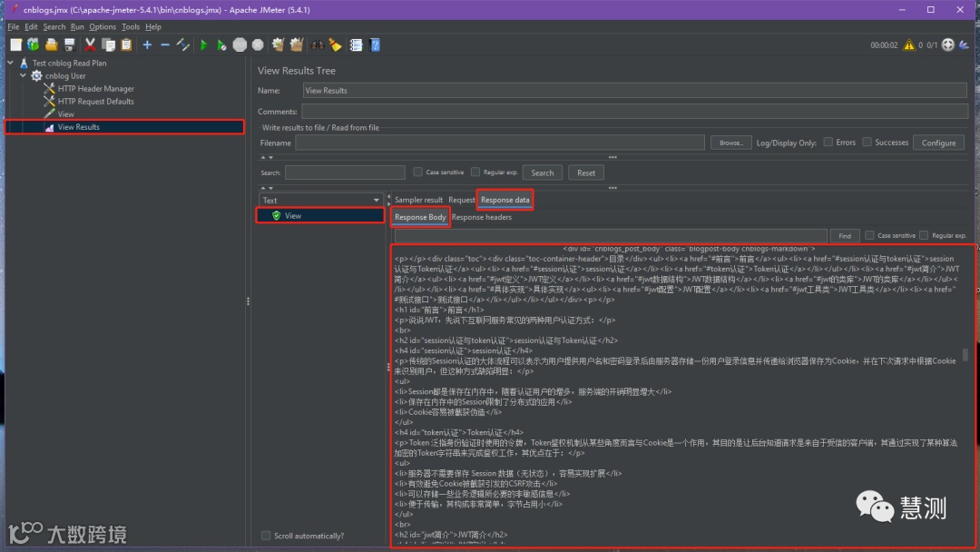Click the green shield on View sample
Screen dimensions: 980x552
click(276, 216)
